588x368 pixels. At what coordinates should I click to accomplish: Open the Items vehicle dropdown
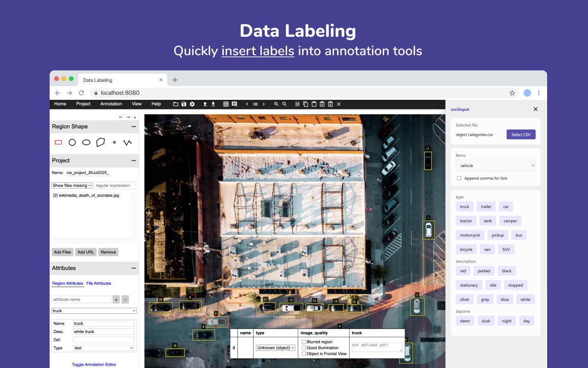[x=495, y=165]
